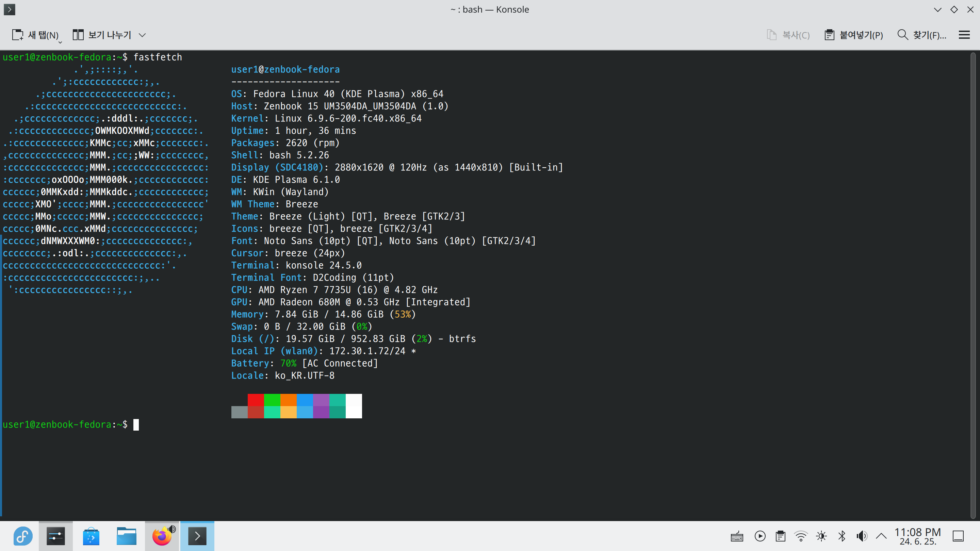Click the '2620 (rpm)' packages value
This screenshot has height=551, width=980.
pos(312,143)
